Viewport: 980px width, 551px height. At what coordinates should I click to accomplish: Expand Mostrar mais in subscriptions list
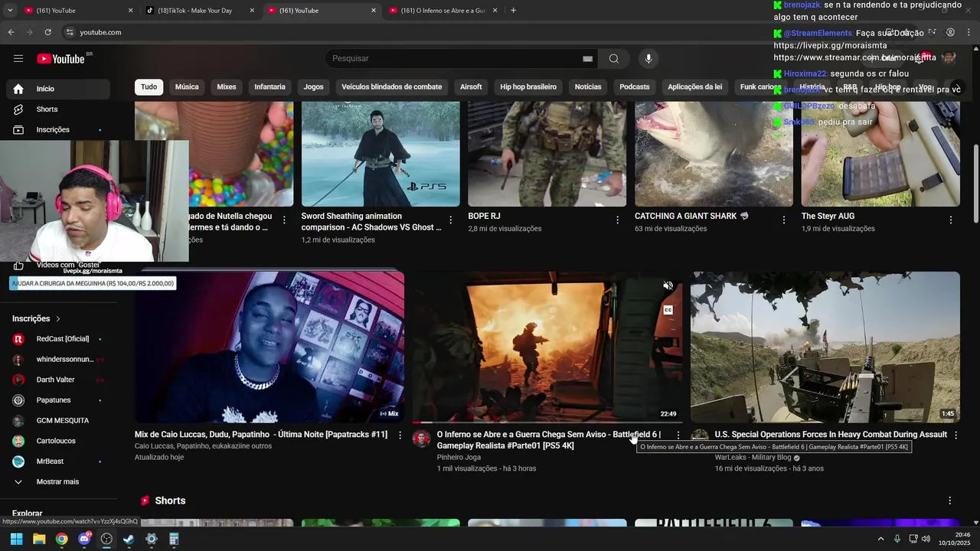pos(58,482)
